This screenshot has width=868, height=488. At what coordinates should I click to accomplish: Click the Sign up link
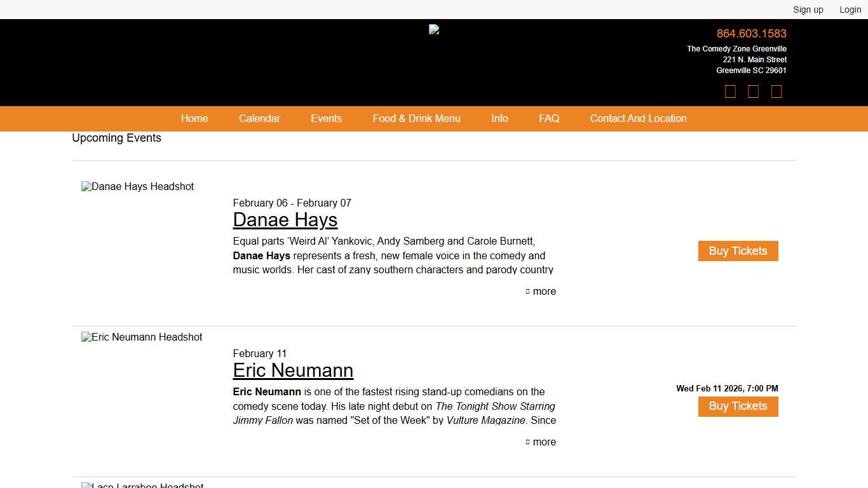tap(808, 10)
